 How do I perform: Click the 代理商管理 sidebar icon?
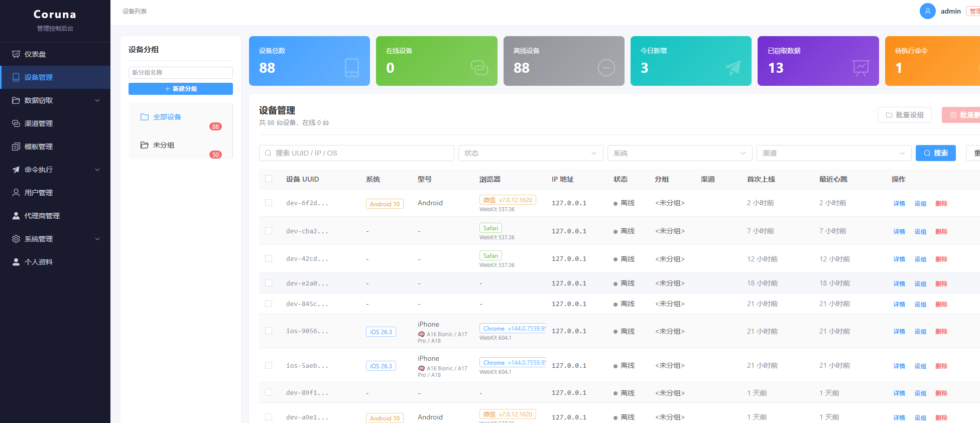(16, 216)
